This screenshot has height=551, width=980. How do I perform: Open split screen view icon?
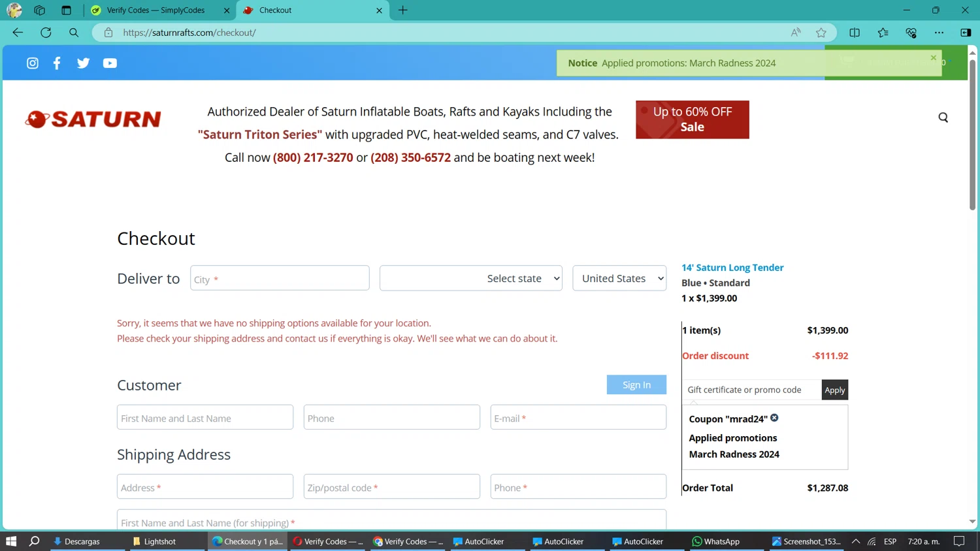tap(855, 33)
